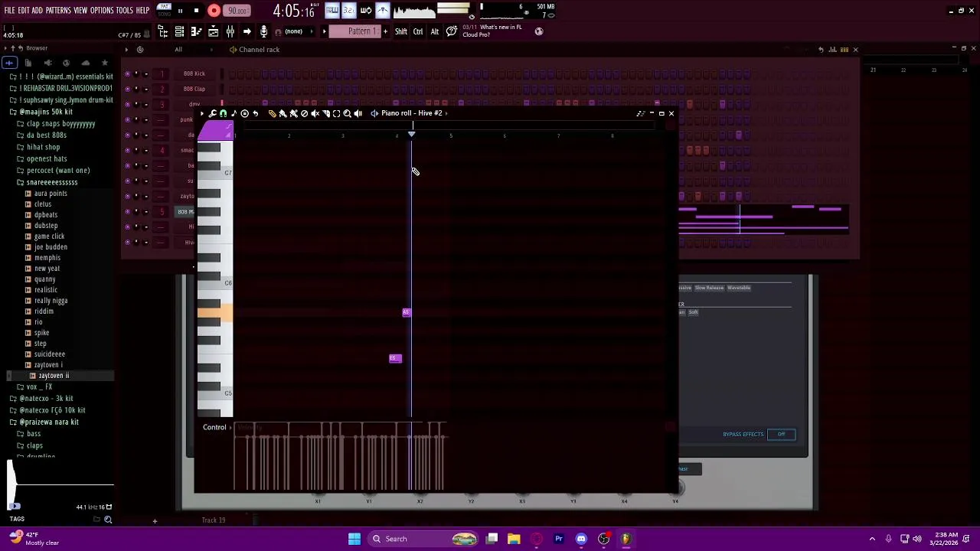Click the plus button next to Pattern 1
The height and width of the screenshot is (551, 980).
(385, 31)
